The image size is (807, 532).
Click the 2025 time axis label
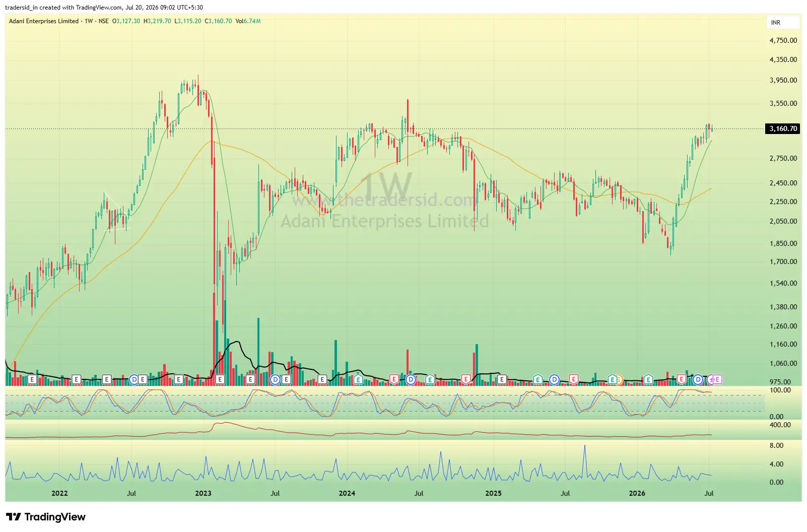pos(493,493)
